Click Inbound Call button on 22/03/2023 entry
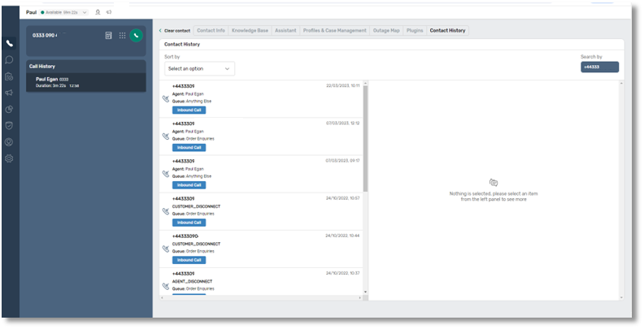 click(x=189, y=110)
